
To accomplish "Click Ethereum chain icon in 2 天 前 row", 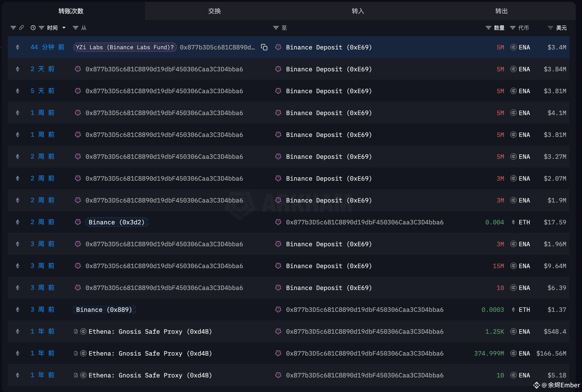I will (18, 69).
